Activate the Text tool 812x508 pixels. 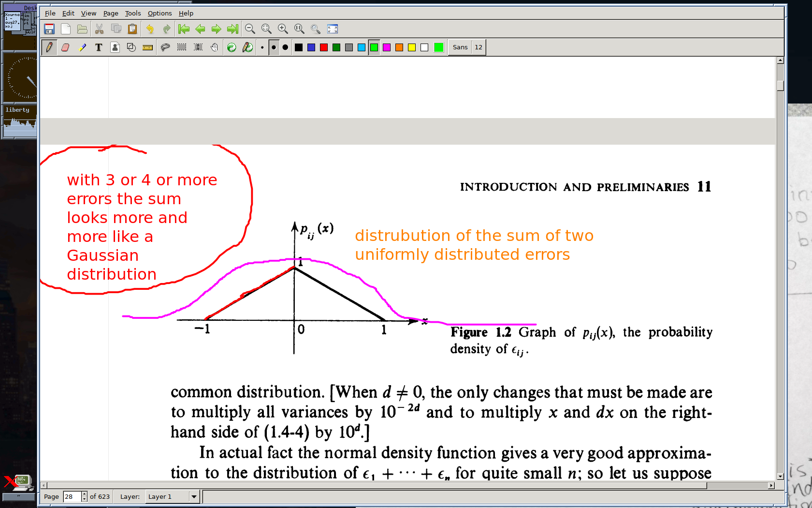pos(99,47)
